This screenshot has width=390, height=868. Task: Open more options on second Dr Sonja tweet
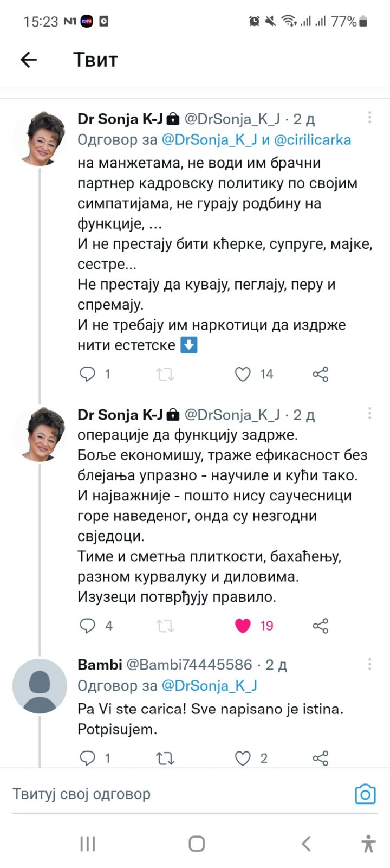369,414
